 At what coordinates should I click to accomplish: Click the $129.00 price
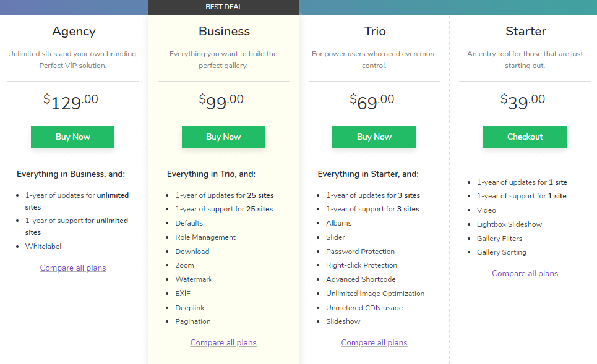click(71, 101)
